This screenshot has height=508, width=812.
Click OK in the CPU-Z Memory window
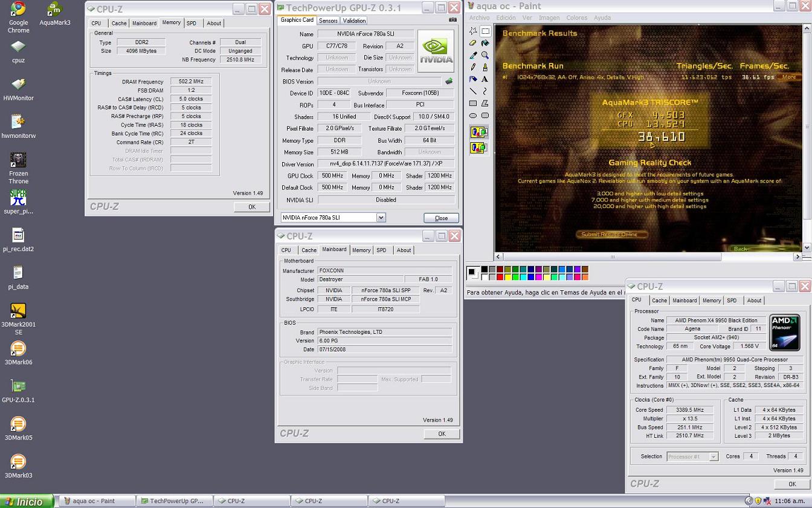click(x=252, y=207)
